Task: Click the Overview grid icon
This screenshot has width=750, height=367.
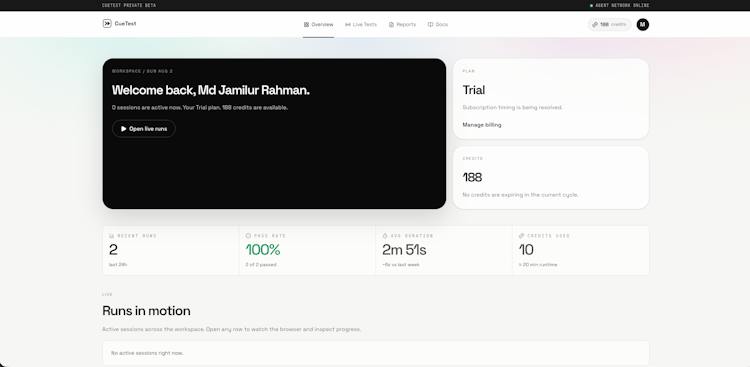Action: [x=306, y=24]
